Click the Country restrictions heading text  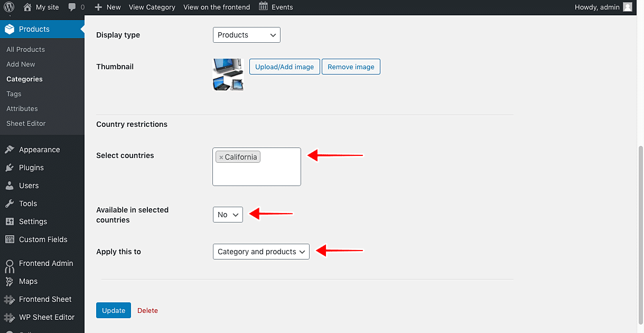(x=132, y=124)
